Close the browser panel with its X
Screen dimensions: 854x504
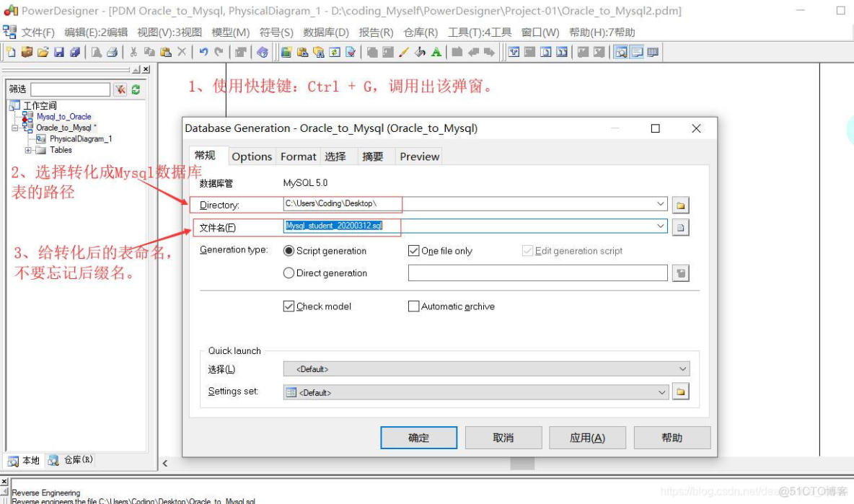coord(146,70)
